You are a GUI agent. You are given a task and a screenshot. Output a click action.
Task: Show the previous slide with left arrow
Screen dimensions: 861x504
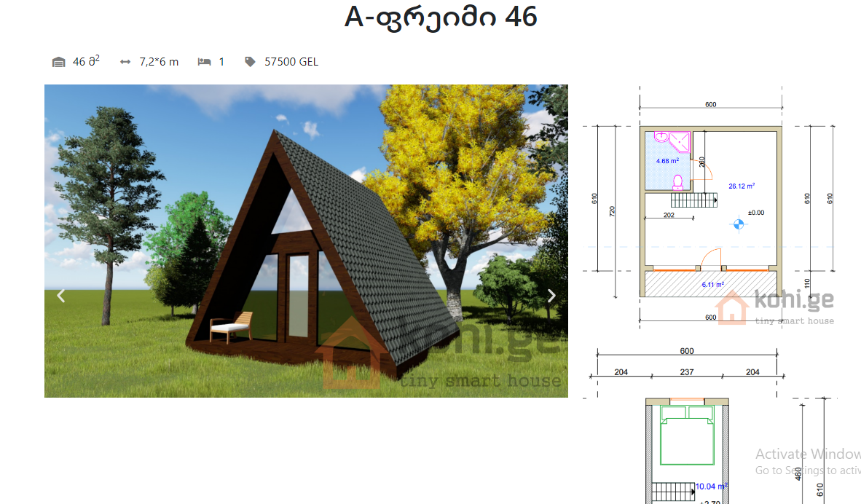61,296
